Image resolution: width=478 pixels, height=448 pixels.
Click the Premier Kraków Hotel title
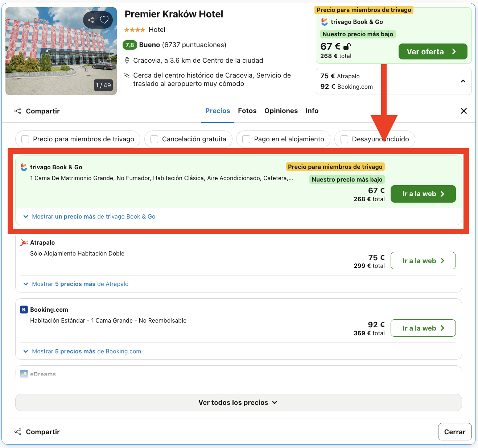174,14
